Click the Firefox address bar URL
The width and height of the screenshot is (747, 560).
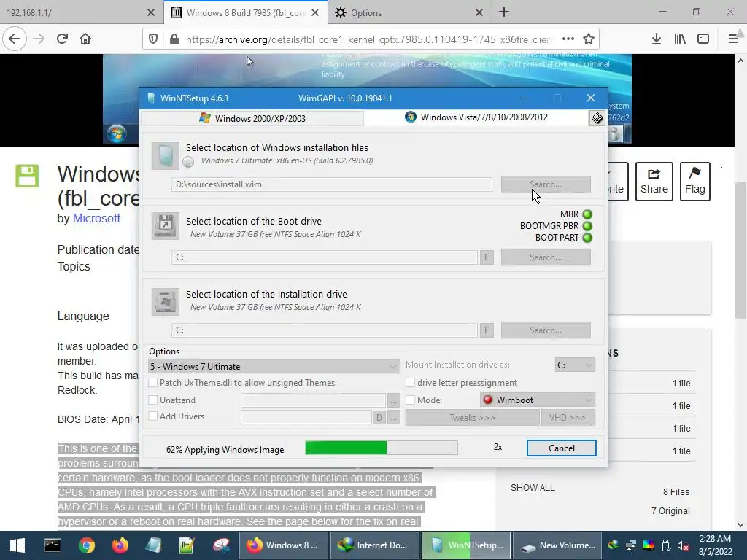[x=369, y=39]
